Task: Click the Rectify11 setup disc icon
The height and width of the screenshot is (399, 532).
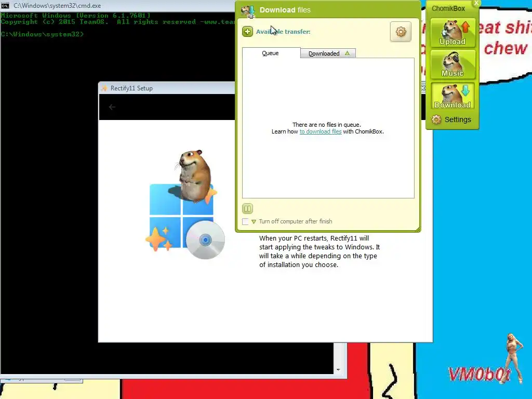Action: point(205,240)
